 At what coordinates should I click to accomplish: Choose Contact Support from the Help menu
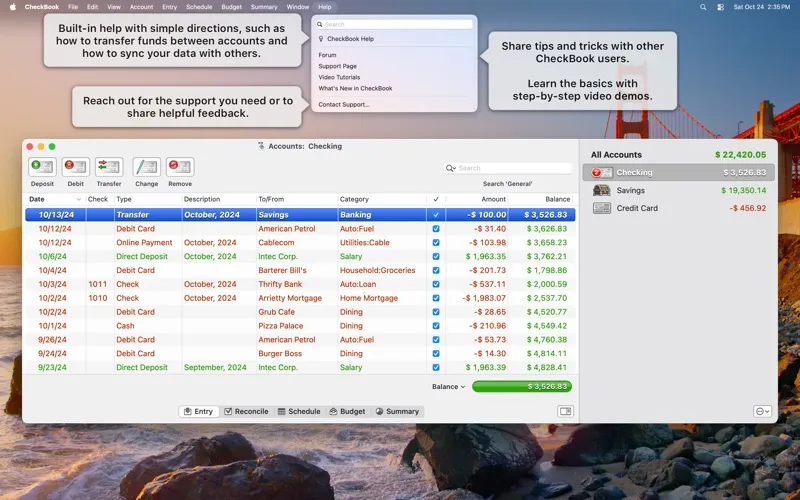[344, 105]
